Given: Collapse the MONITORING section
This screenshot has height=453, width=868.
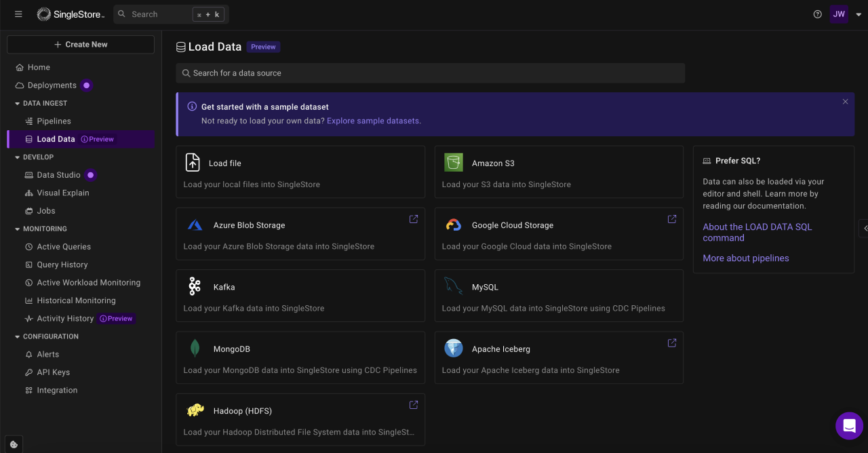Looking at the screenshot, I should [x=16, y=229].
